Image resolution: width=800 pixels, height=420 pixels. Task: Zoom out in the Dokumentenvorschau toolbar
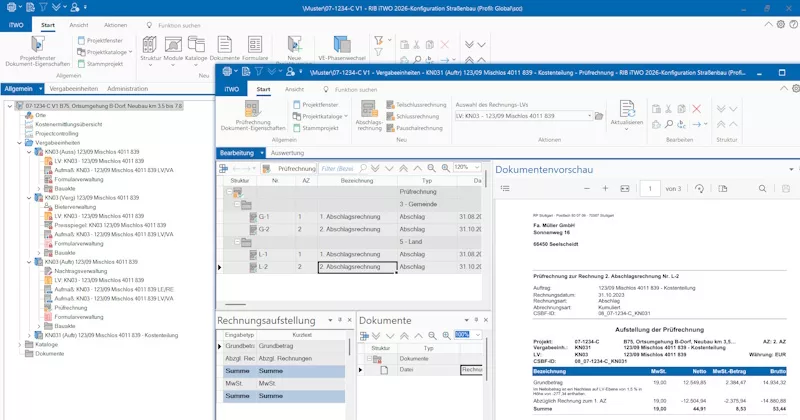[587, 188]
